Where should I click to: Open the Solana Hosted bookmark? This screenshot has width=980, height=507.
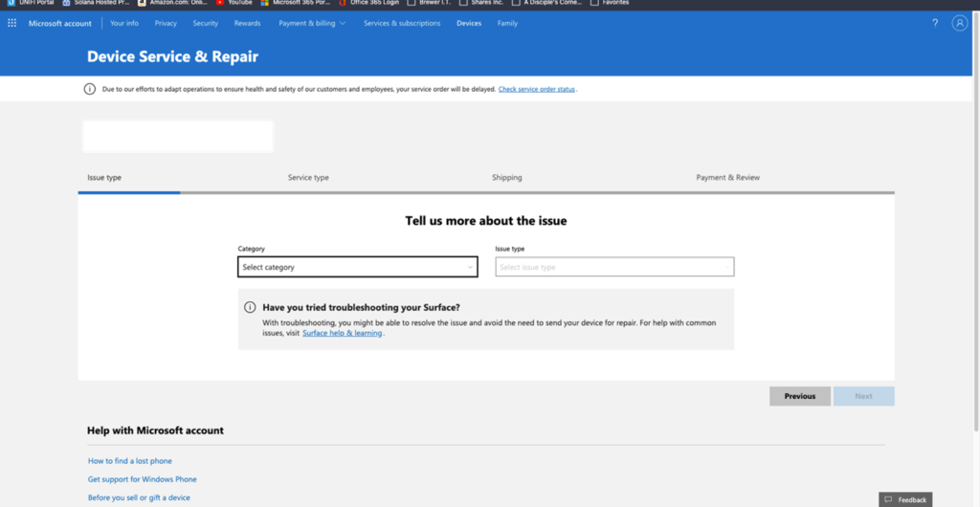97,3
